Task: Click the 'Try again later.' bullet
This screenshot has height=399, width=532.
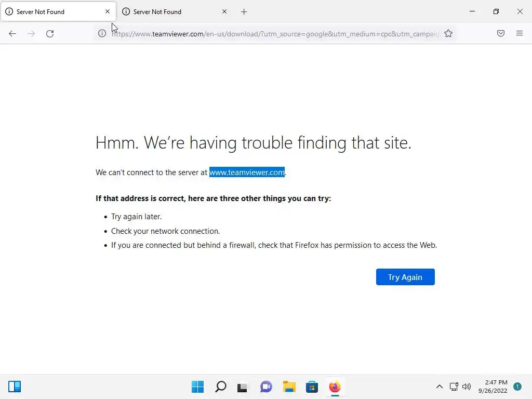Action: pos(137,217)
